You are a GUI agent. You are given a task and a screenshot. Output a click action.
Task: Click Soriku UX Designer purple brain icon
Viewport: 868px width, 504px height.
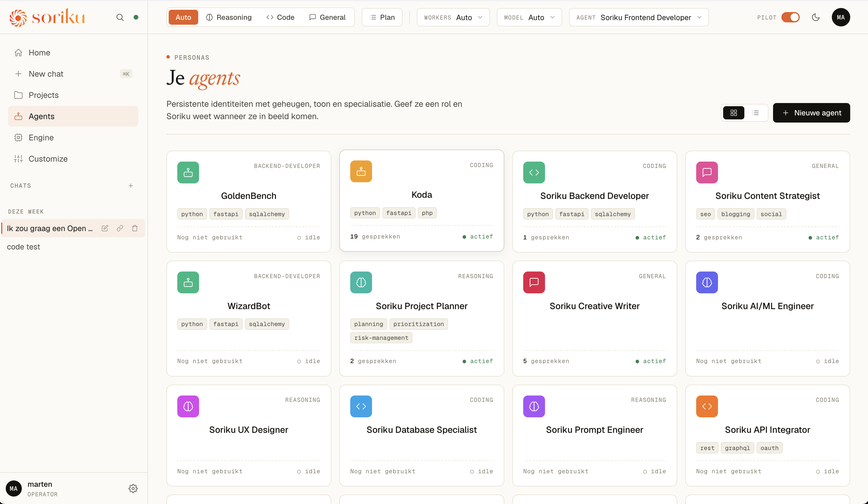[188, 406]
